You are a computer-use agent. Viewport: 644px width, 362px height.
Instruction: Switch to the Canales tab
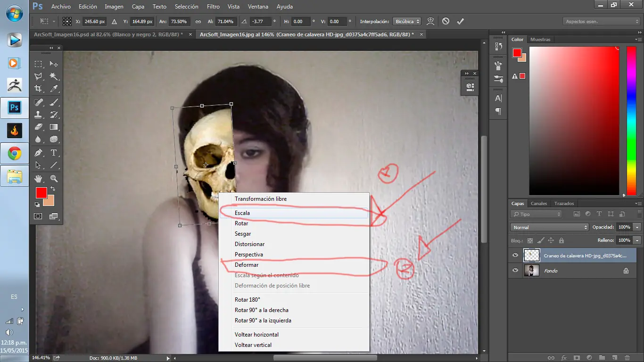point(539,204)
